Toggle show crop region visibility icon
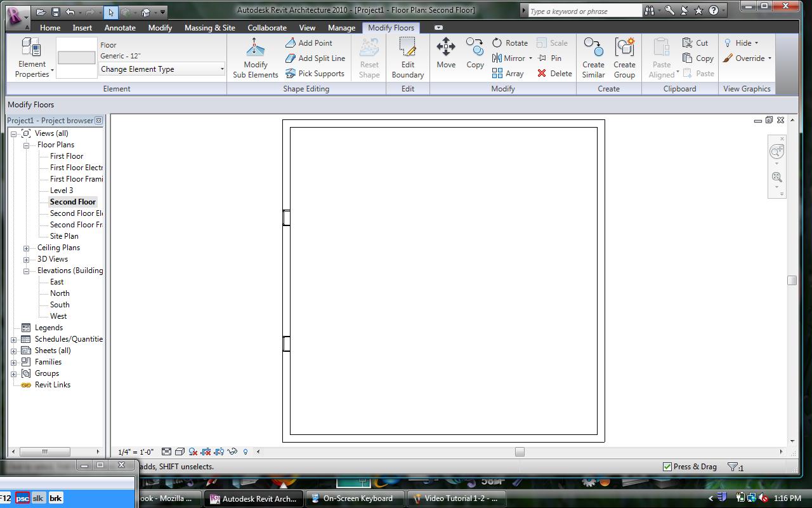812x508 pixels. (x=219, y=451)
